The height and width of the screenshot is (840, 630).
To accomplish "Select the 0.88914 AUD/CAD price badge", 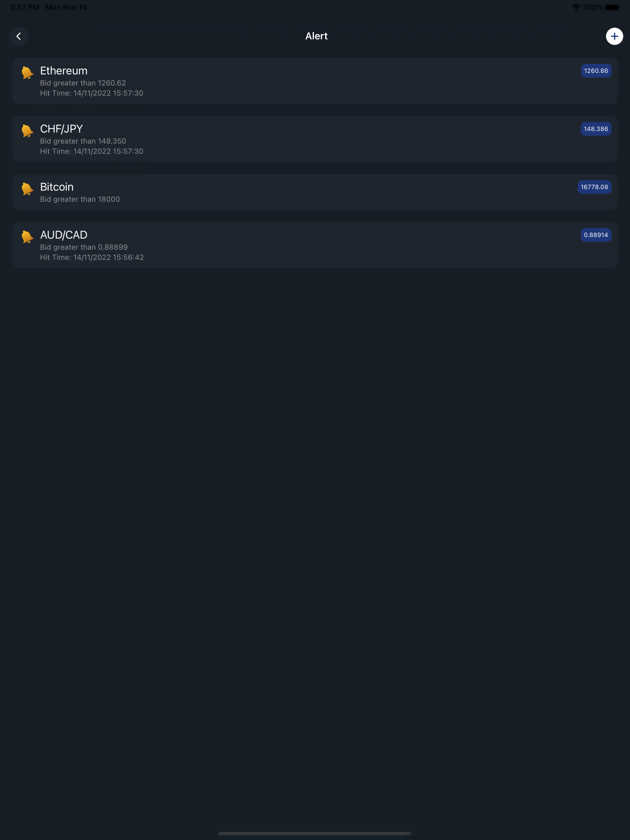I will click(596, 235).
